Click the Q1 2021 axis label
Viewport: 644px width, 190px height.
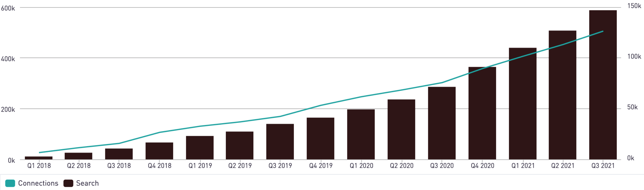(x=523, y=166)
